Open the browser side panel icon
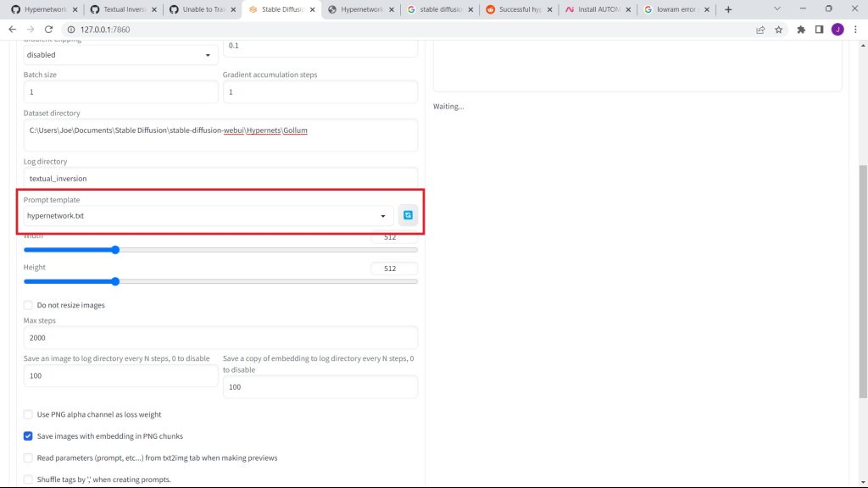The width and height of the screenshot is (868, 488). pos(819,30)
